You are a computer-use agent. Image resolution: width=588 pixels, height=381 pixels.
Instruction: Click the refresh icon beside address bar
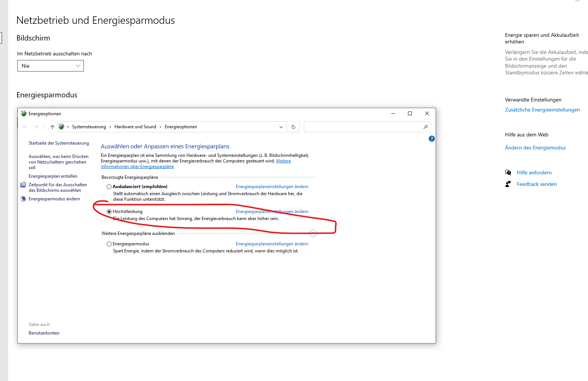(293, 127)
